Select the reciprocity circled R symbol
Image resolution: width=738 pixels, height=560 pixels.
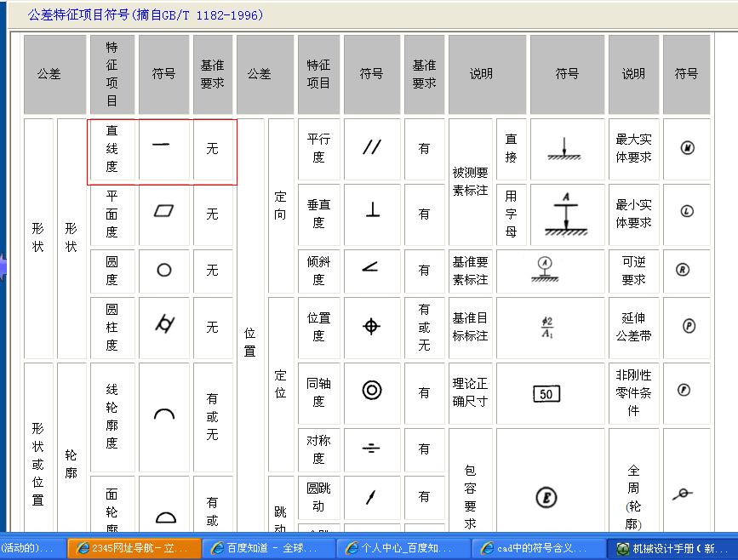(683, 270)
